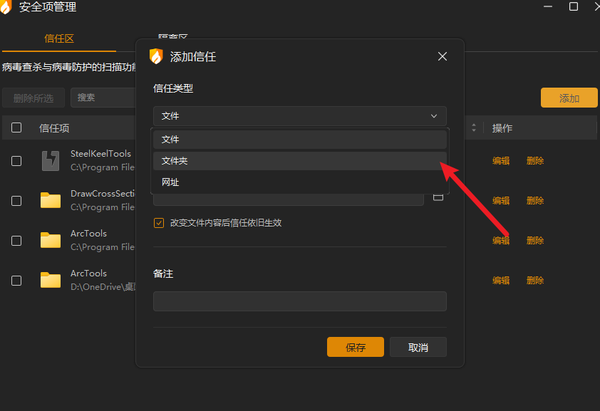Viewport: 600px width, 411px height.
Task: Click the ArcTools OneDrive folder icon
Action: click(51, 280)
